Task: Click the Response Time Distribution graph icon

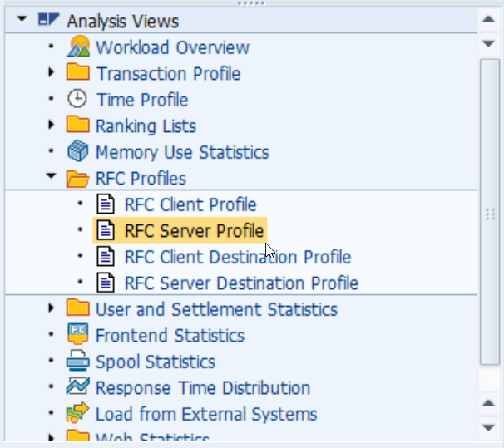Action: pos(77,387)
